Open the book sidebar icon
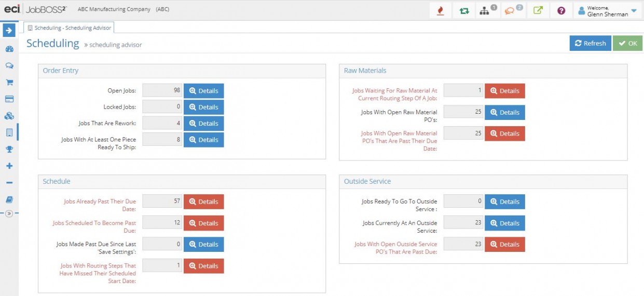This screenshot has height=296, width=644. tap(9, 199)
